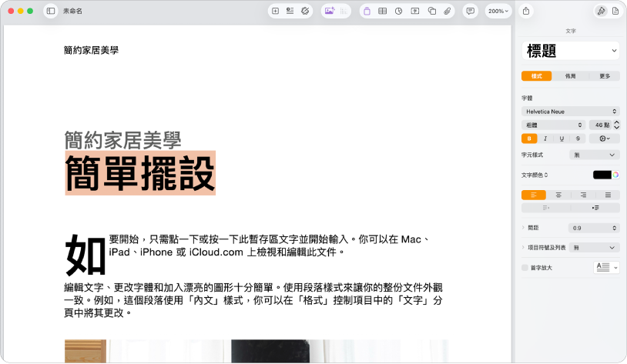Open the 粗體 typeface dropdown
The image size is (627, 364).
click(553, 125)
